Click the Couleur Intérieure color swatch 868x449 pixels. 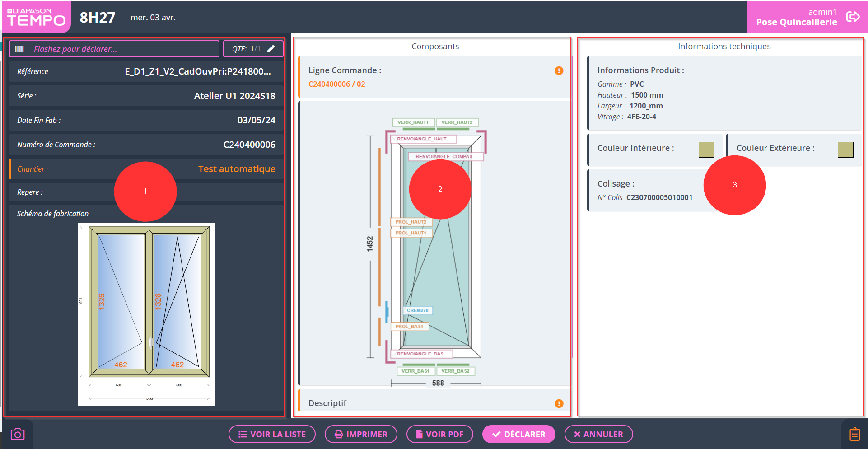coord(706,150)
